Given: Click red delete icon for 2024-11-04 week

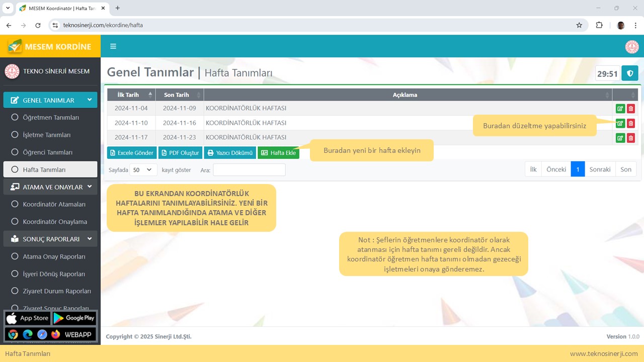Looking at the screenshot, I should (x=631, y=109).
